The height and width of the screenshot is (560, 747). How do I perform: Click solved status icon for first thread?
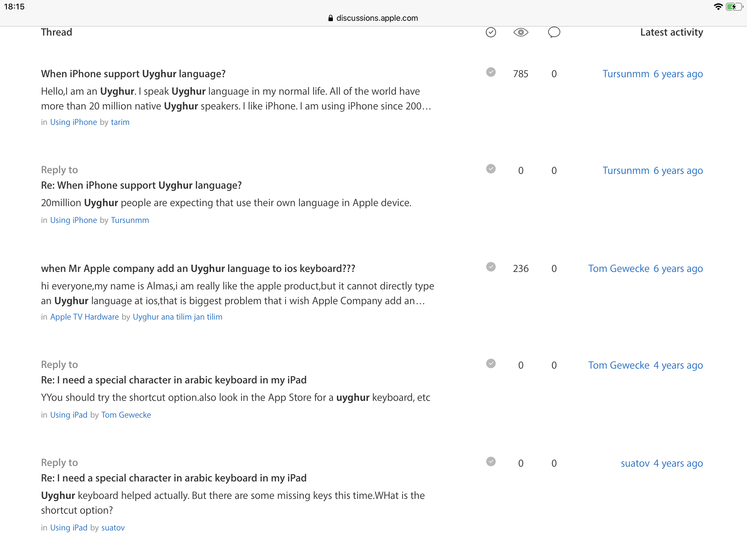[x=491, y=72]
